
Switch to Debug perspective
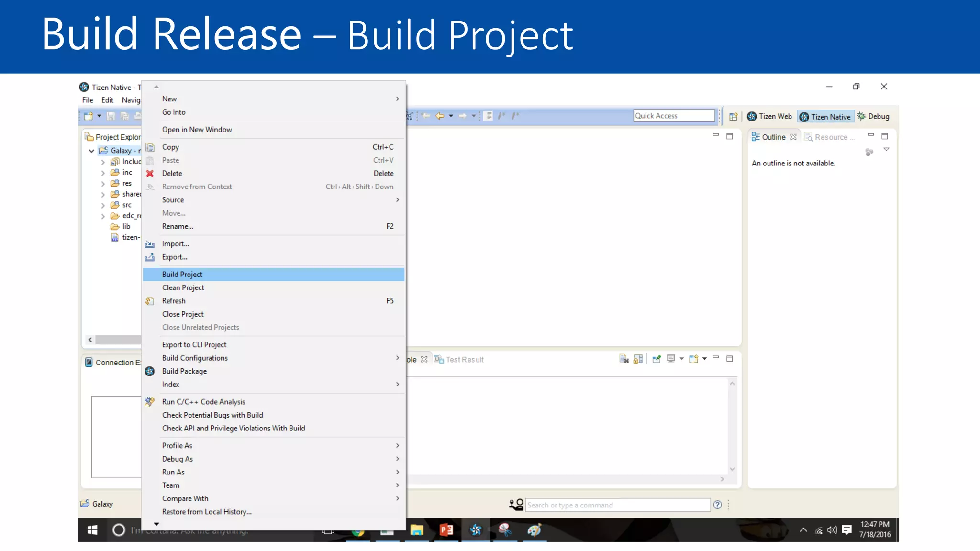coord(874,116)
